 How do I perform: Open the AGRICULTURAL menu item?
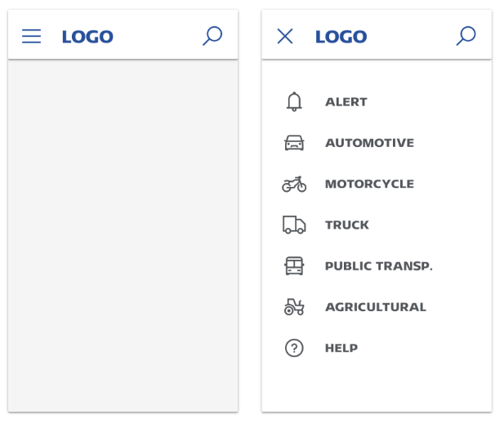[376, 307]
